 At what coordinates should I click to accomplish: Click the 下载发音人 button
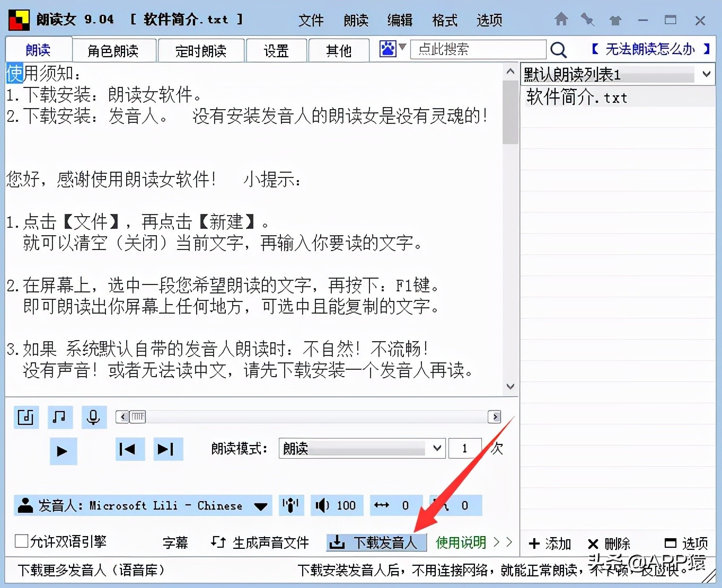376,542
